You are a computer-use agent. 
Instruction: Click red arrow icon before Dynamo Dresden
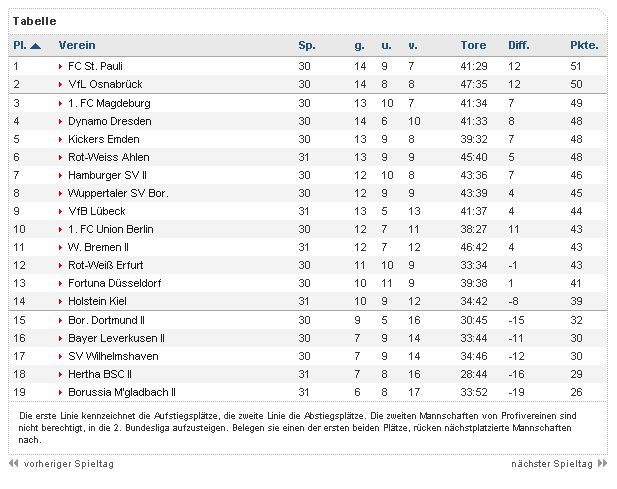click(60, 122)
